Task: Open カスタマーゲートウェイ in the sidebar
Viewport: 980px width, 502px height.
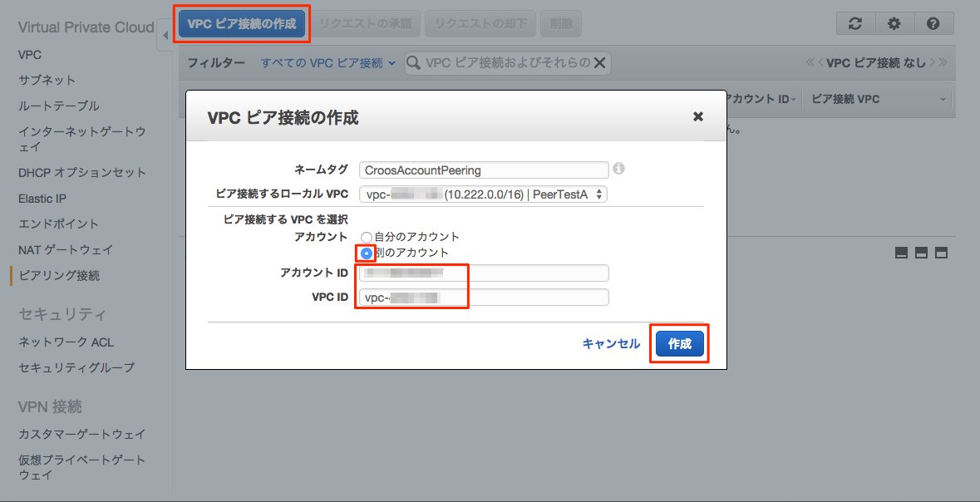Action: (82, 434)
